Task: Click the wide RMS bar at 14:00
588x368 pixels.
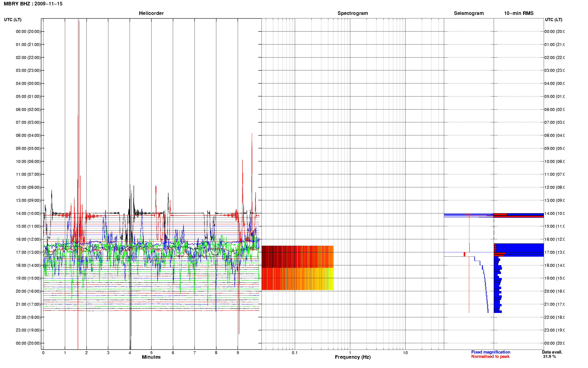Action: 519,214
